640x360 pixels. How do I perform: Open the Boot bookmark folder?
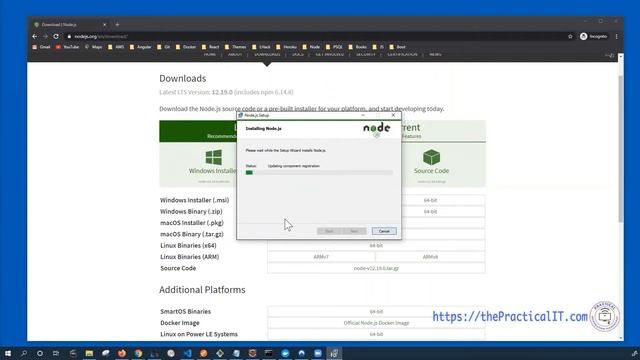point(398,47)
